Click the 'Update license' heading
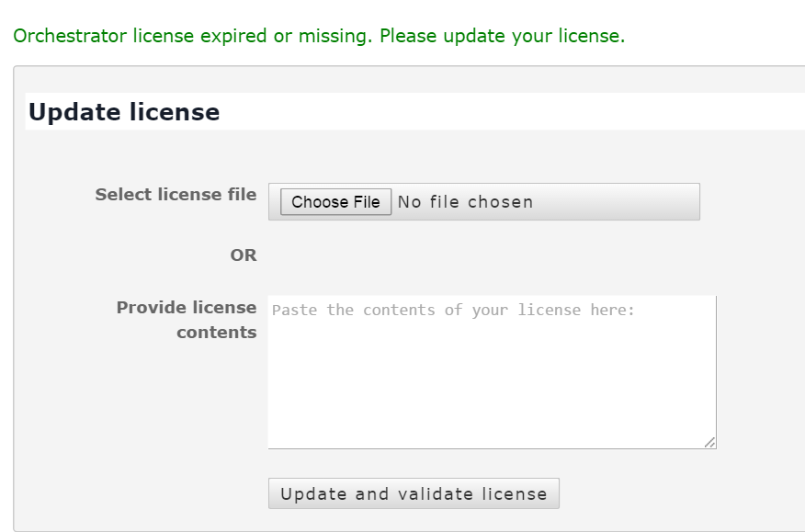Image resolution: width=805 pixels, height=532 pixels. click(x=124, y=112)
